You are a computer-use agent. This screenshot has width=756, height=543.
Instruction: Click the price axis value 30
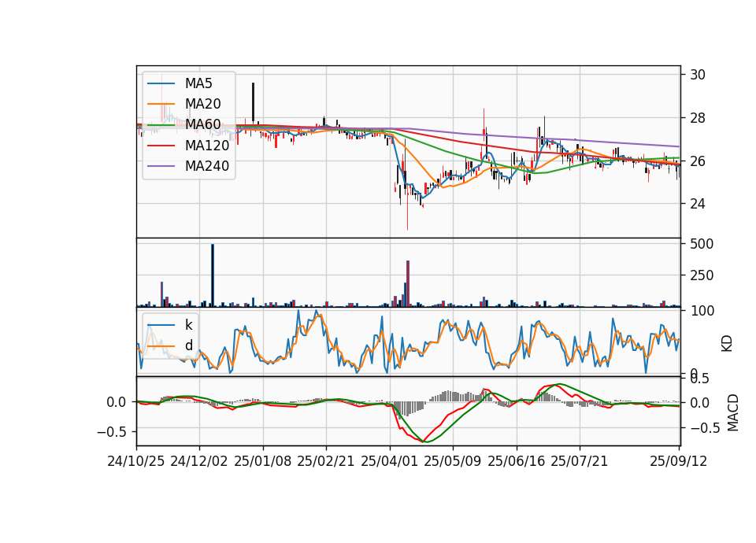coord(698,75)
